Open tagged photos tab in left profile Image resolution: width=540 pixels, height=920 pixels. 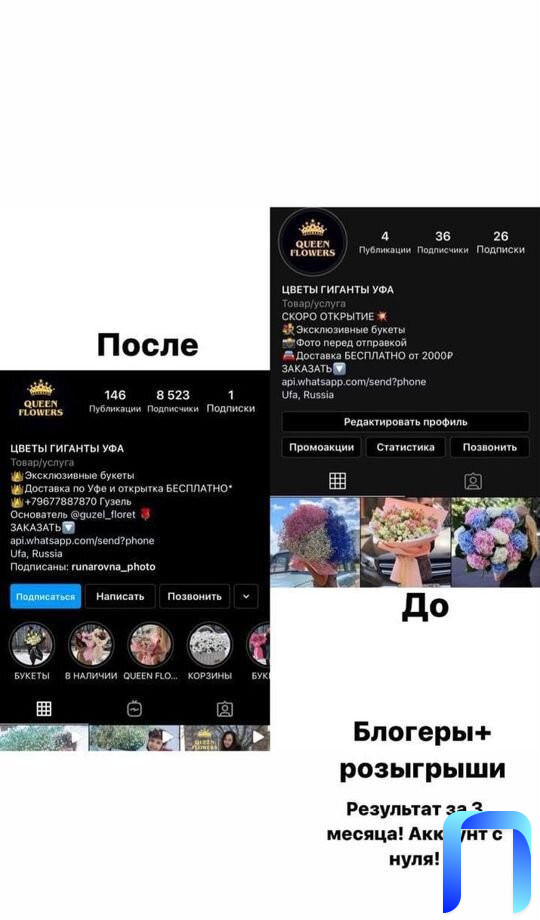[225, 709]
